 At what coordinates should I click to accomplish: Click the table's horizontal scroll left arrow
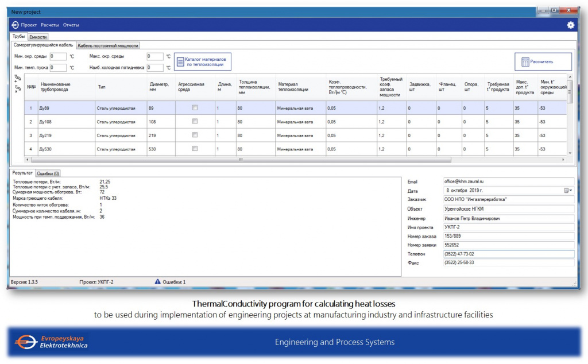point(27,160)
